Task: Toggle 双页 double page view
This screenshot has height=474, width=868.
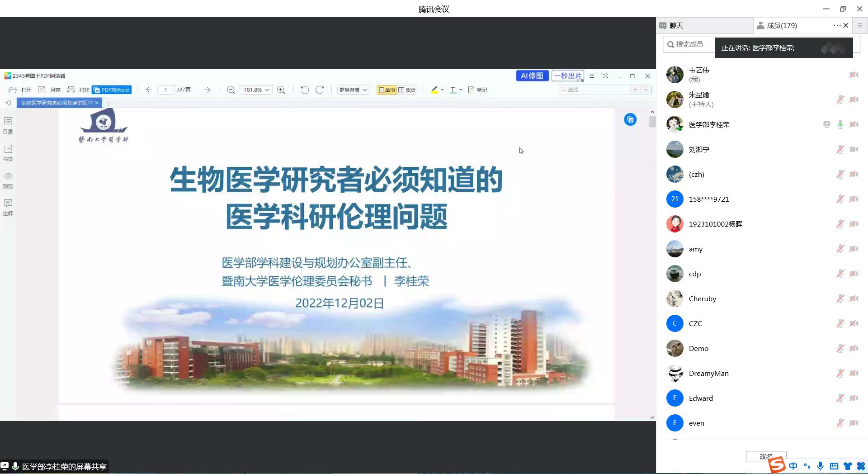Action: point(407,90)
